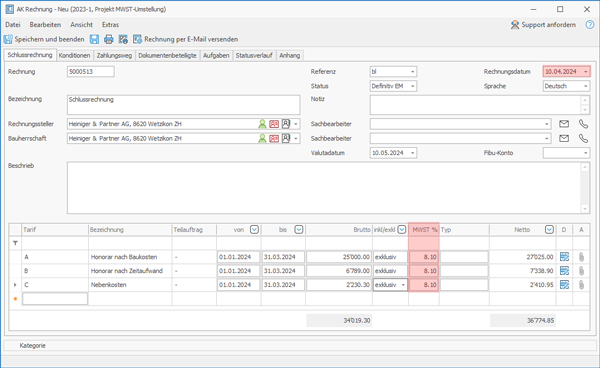Expand the Rechnungssteller dropdown arrow
600x368 pixels.
click(296, 124)
